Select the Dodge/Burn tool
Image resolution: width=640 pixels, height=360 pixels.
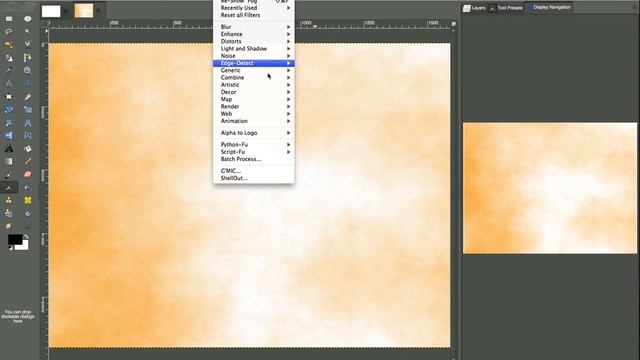point(27,226)
